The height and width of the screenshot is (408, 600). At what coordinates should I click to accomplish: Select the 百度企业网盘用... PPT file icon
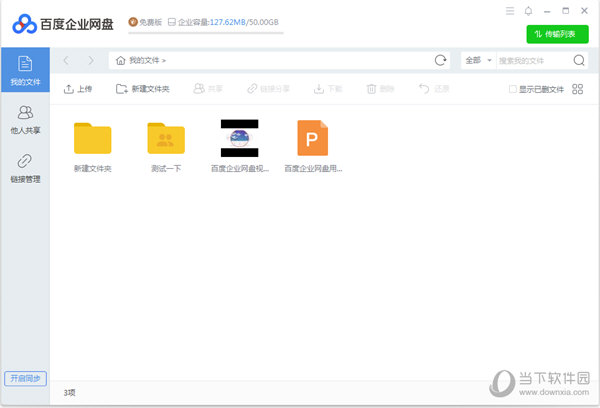point(313,138)
